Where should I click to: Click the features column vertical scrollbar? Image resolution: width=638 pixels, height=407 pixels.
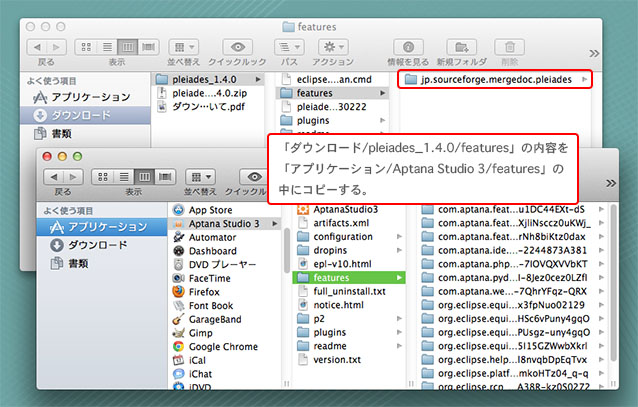[614, 283]
